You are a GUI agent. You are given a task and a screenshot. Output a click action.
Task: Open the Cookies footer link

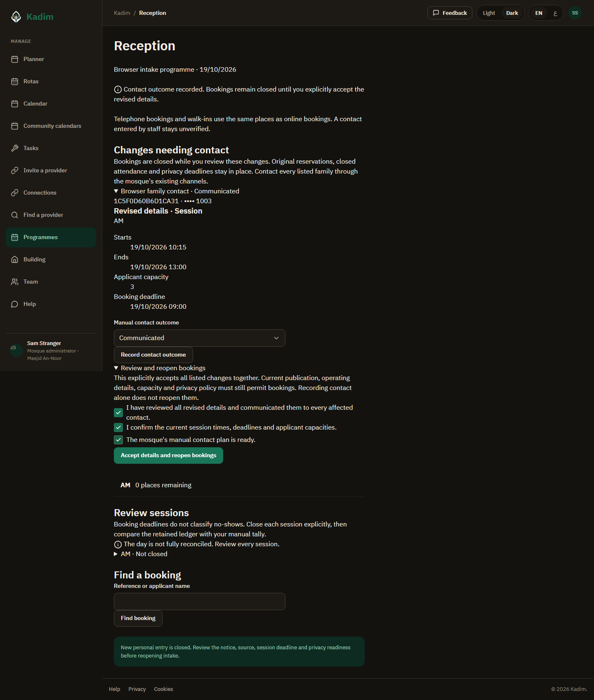[163, 689]
